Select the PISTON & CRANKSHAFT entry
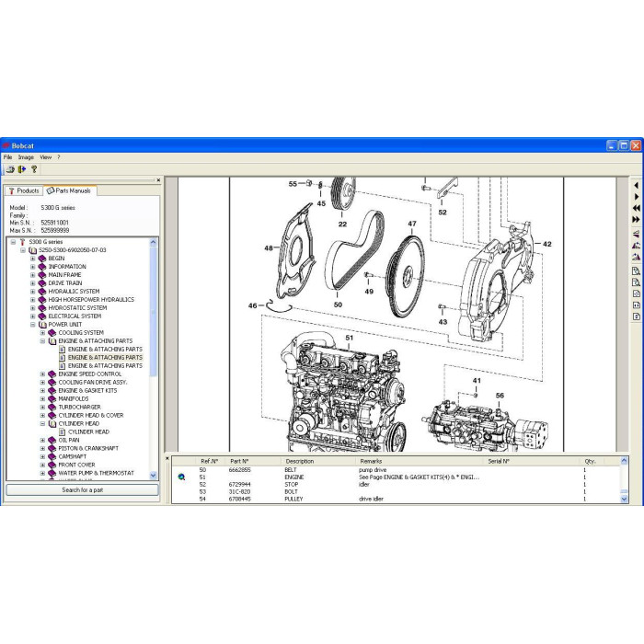The width and height of the screenshot is (644, 644). tap(88, 449)
